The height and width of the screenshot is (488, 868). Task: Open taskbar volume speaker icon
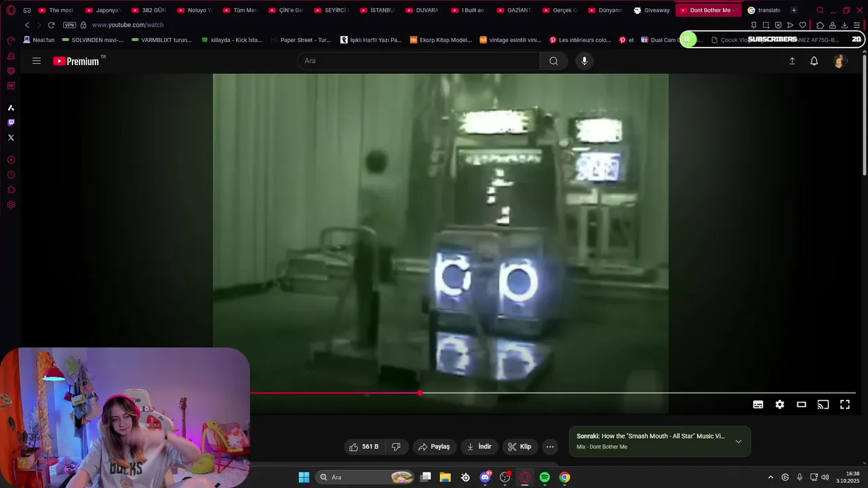coord(825,477)
